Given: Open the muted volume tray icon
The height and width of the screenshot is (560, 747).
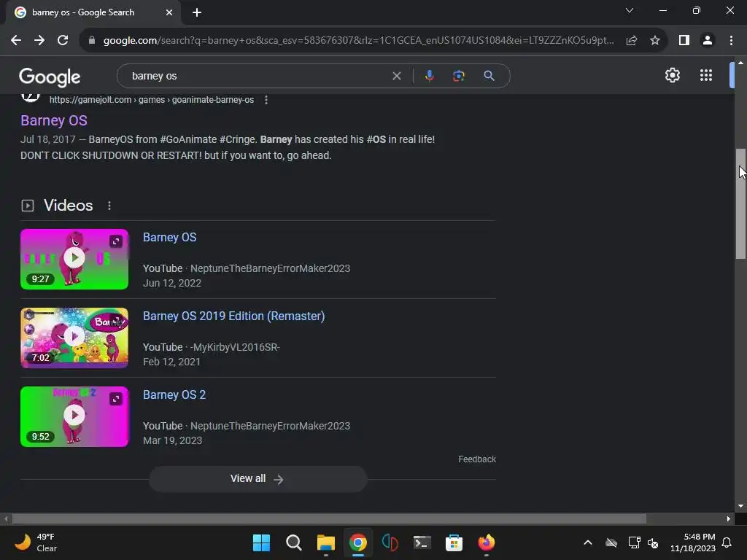Looking at the screenshot, I should click(x=653, y=542).
